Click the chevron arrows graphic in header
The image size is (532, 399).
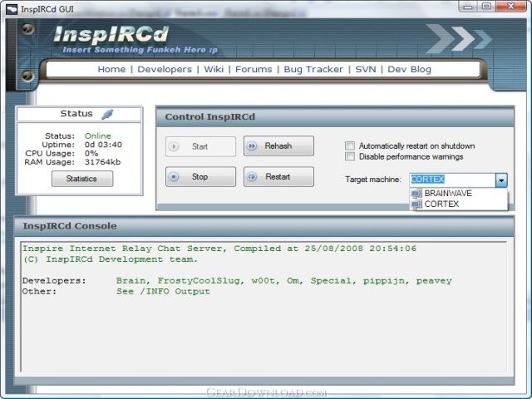point(458,38)
